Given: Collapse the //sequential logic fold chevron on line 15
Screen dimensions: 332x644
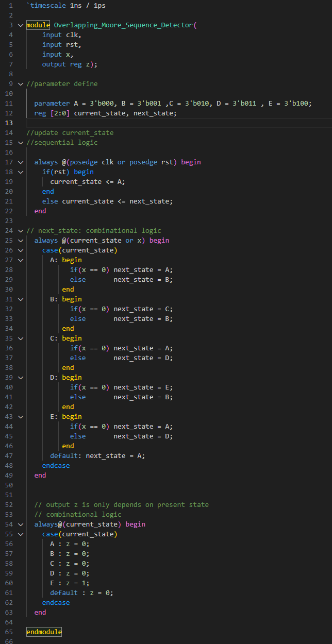Looking at the screenshot, I should tap(21, 143).
